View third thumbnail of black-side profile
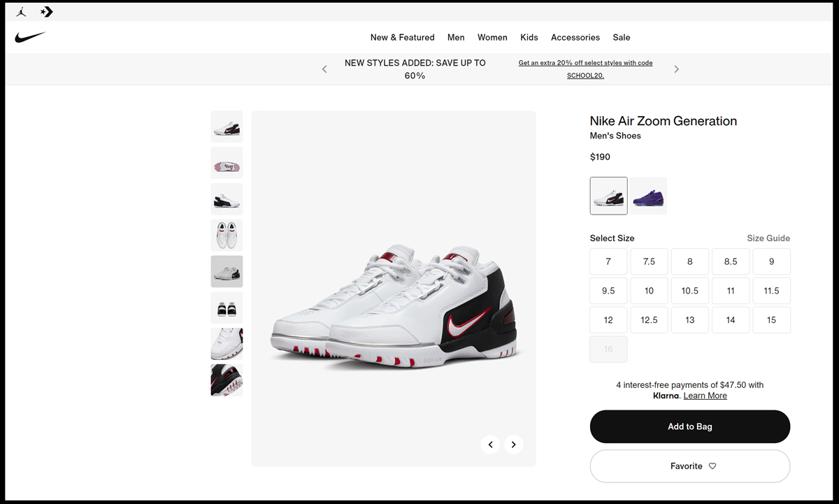The height and width of the screenshot is (504, 839). [227, 199]
